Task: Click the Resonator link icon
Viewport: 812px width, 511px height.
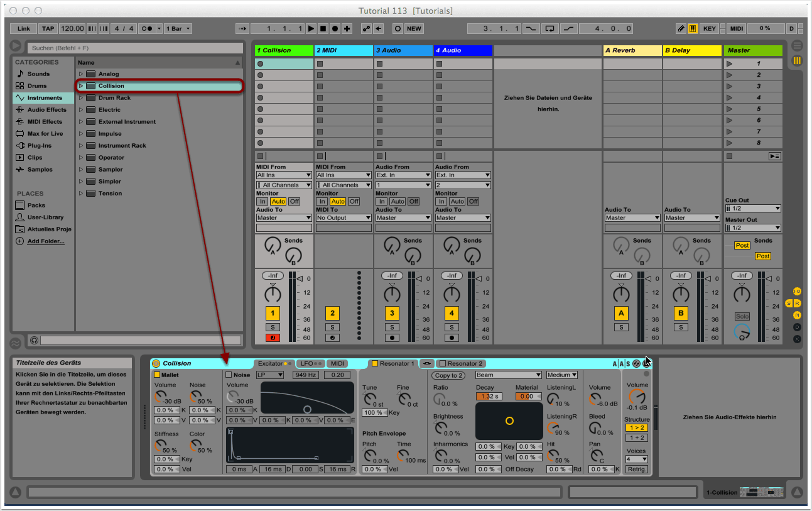Action: [x=427, y=363]
